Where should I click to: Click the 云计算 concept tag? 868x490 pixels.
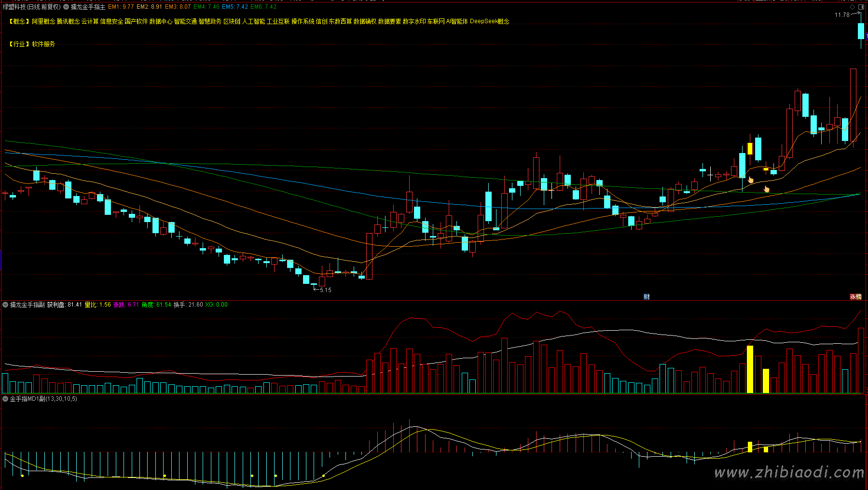(90, 21)
